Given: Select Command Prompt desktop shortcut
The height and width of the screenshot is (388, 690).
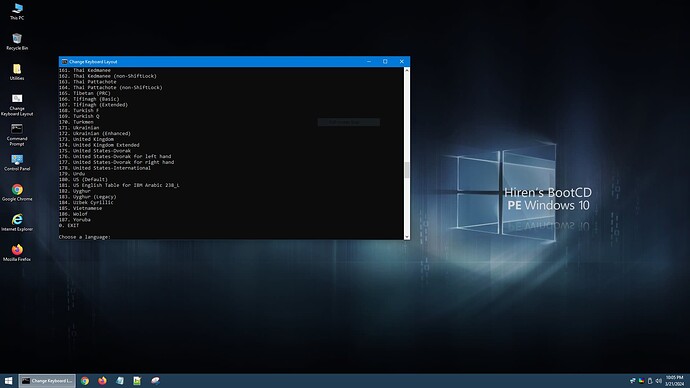Looking at the screenshot, I should pyautogui.click(x=17, y=135).
